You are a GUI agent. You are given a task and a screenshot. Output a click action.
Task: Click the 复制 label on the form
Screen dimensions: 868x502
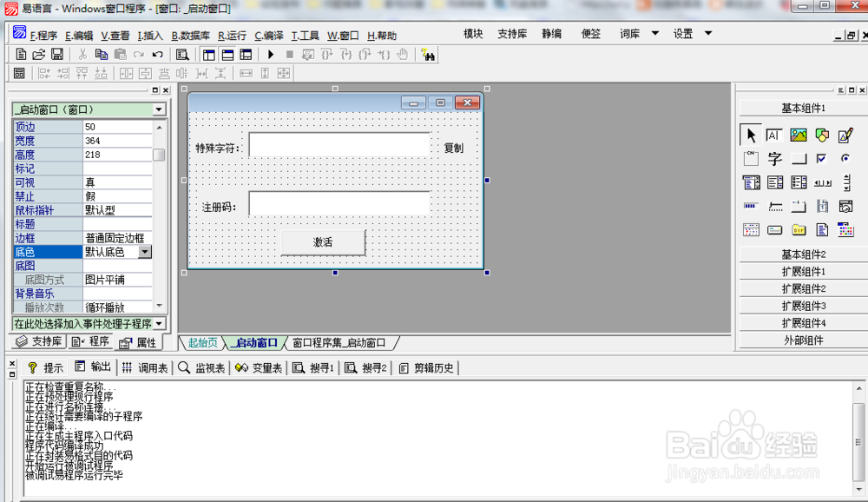453,148
